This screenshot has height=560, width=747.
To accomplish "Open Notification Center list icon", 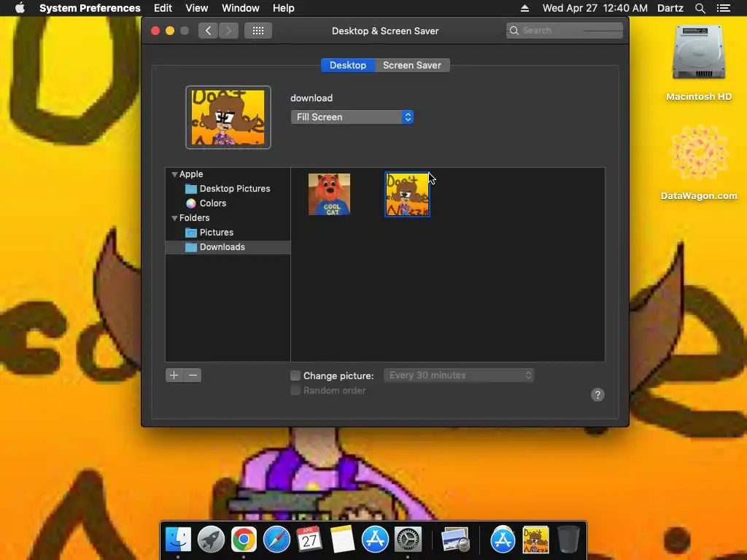I will (724, 8).
